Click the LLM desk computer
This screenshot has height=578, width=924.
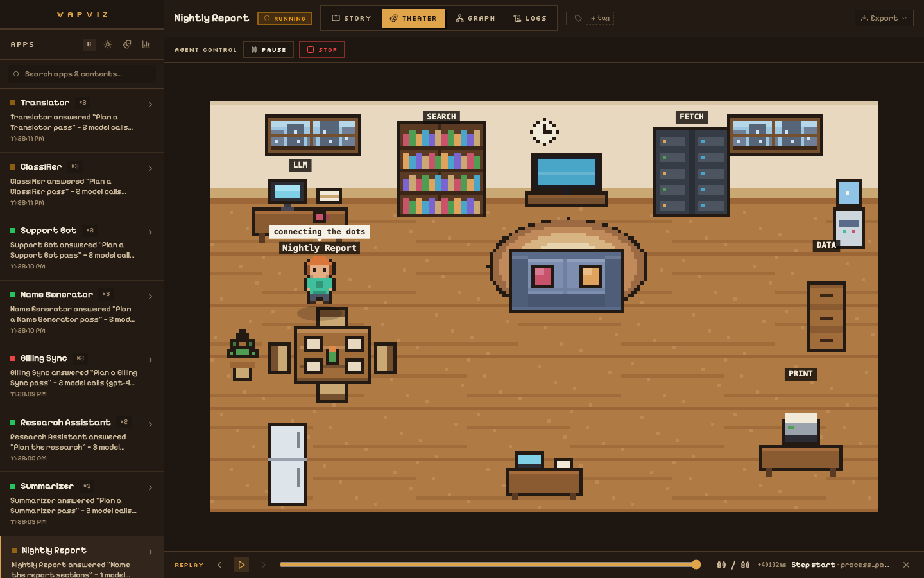coord(287,193)
